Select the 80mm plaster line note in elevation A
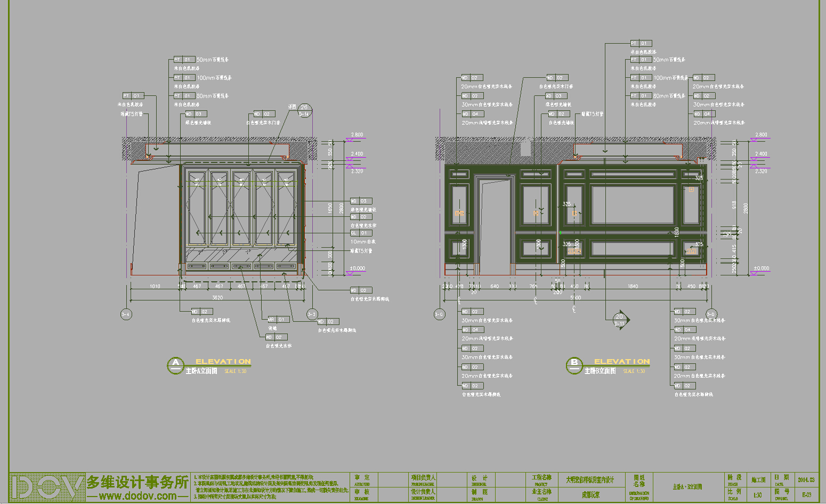 tap(213, 96)
